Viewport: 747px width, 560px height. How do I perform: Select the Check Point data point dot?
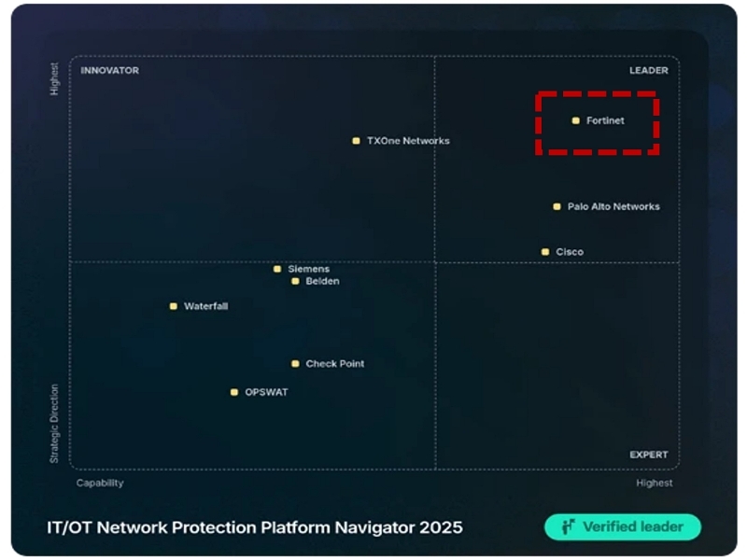pyautogui.click(x=295, y=364)
